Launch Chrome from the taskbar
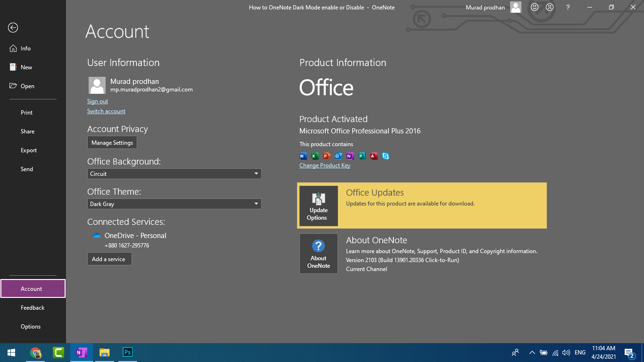Screen dimensions: 644x362 tap(35, 352)
